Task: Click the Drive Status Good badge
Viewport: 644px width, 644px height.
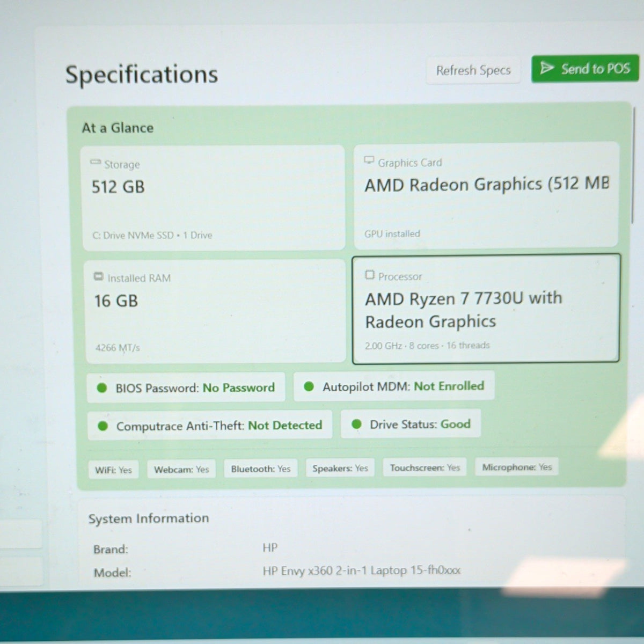Action: 411,424
